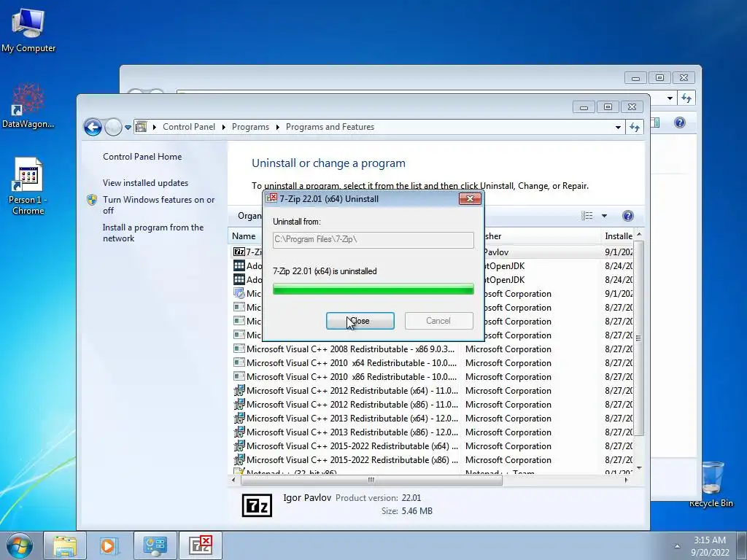Click the Size 5.46 MB text
Viewport: 747px width, 560px height.
point(407,511)
